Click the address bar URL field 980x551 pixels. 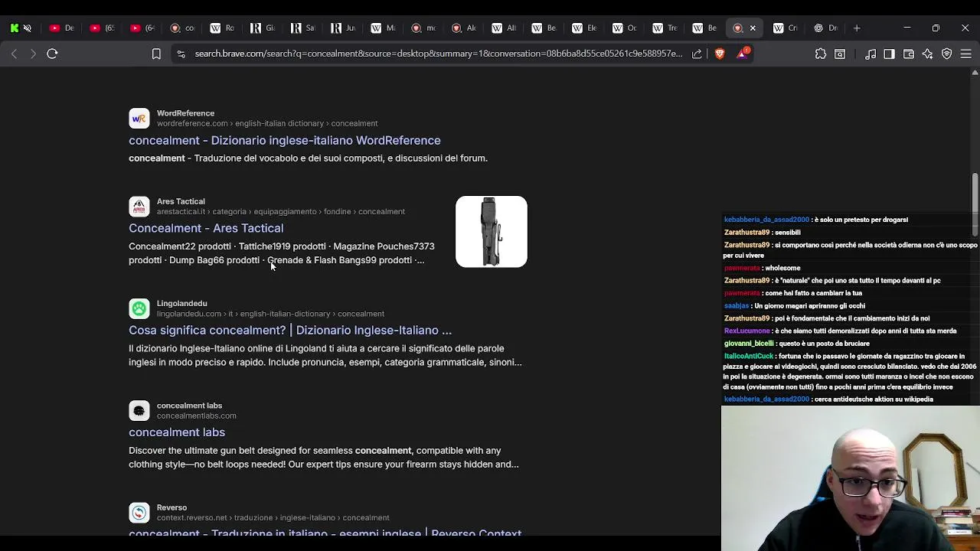point(438,54)
